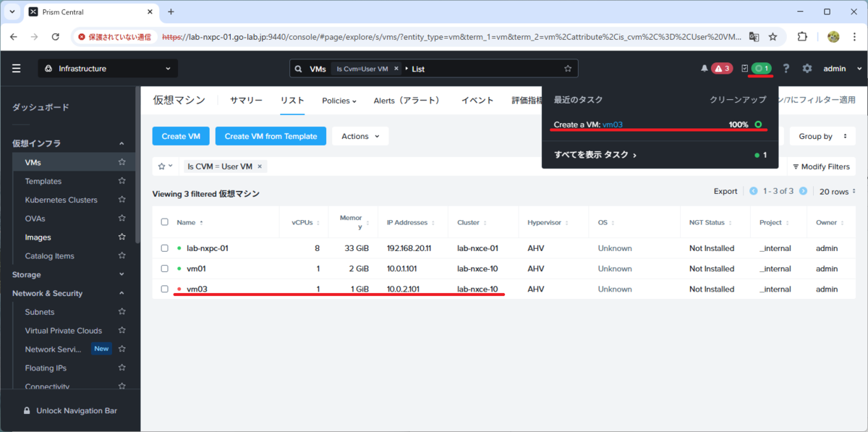Open the lab-nxpc-01 VM name
The width and height of the screenshot is (868, 432).
point(208,248)
